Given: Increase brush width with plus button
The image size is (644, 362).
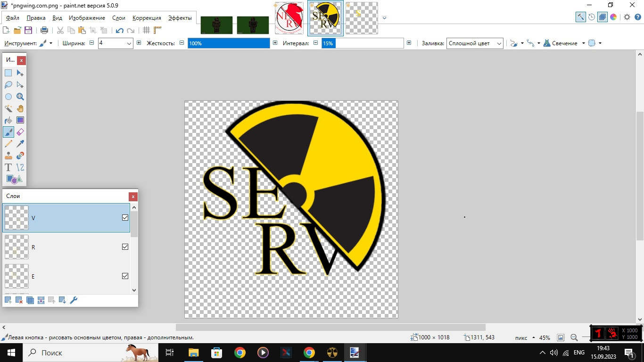Looking at the screenshot, I should pyautogui.click(x=139, y=43).
